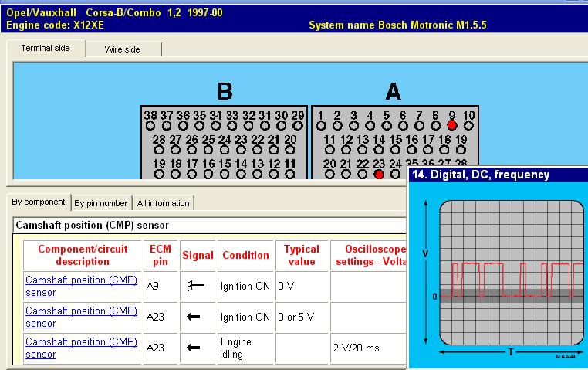Click the sensor signal symbol in A9 row

pyautogui.click(x=196, y=286)
